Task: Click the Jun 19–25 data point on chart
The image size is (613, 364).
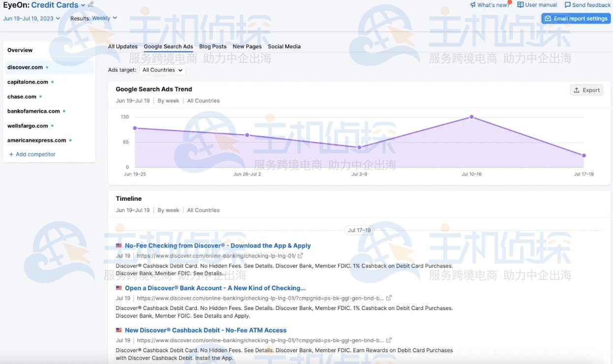Action: pyautogui.click(x=135, y=128)
